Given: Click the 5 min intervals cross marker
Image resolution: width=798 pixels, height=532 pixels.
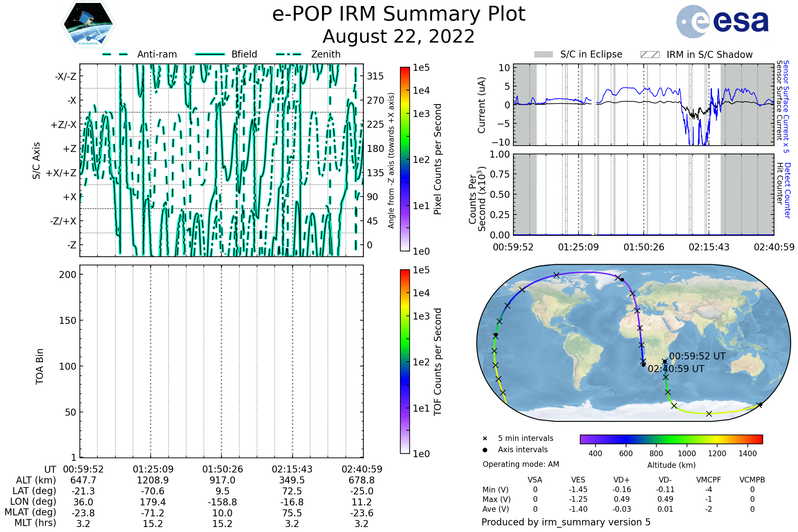Looking at the screenshot, I should [485, 439].
